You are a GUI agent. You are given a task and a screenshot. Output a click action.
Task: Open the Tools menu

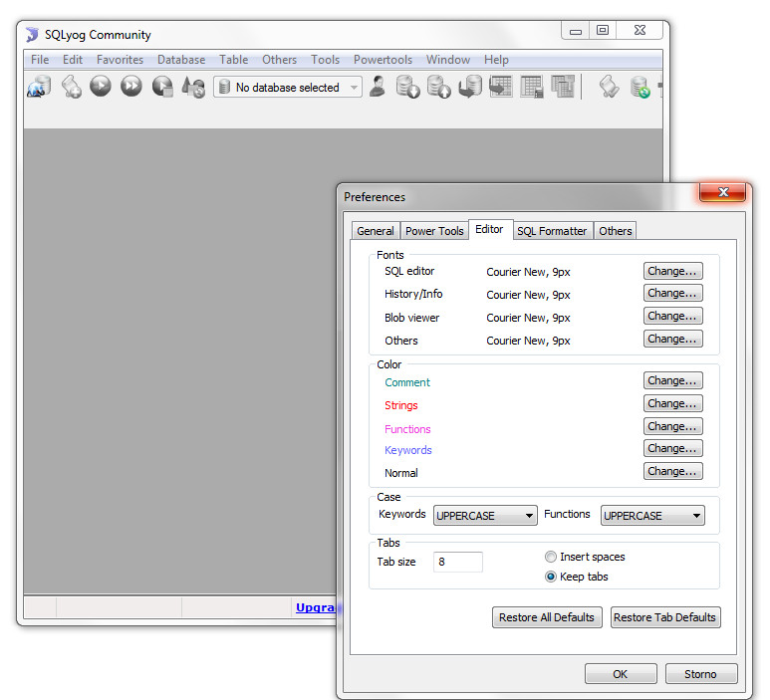(x=325, y=60)
